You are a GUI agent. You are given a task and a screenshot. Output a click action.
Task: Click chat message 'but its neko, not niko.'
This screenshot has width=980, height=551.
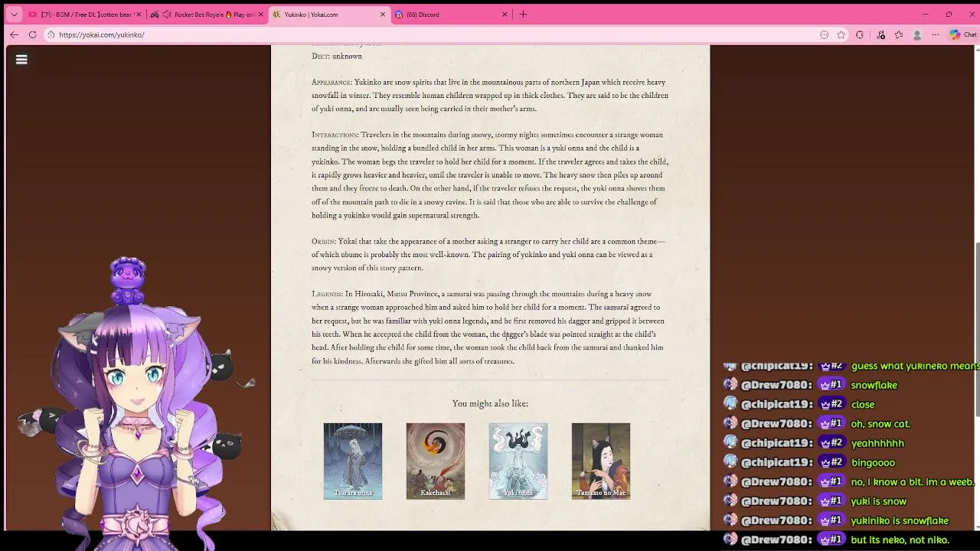[x=900, y=540]
